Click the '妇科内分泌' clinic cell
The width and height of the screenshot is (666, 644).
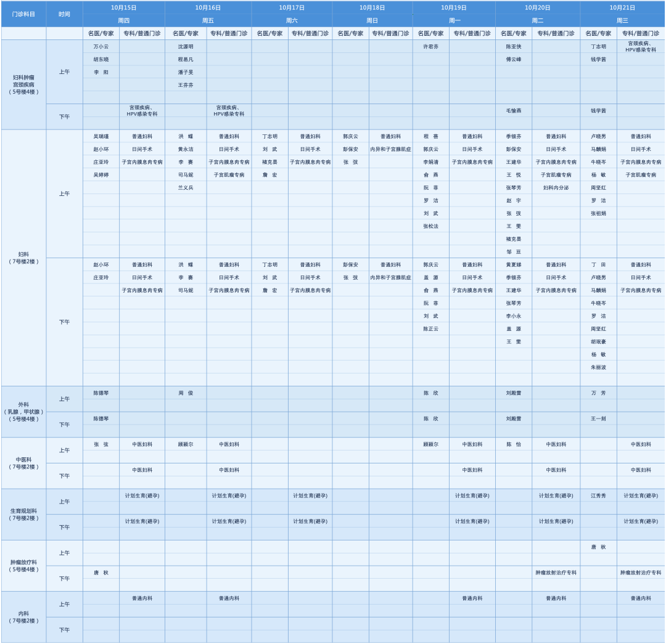click(x=556, y=187)
